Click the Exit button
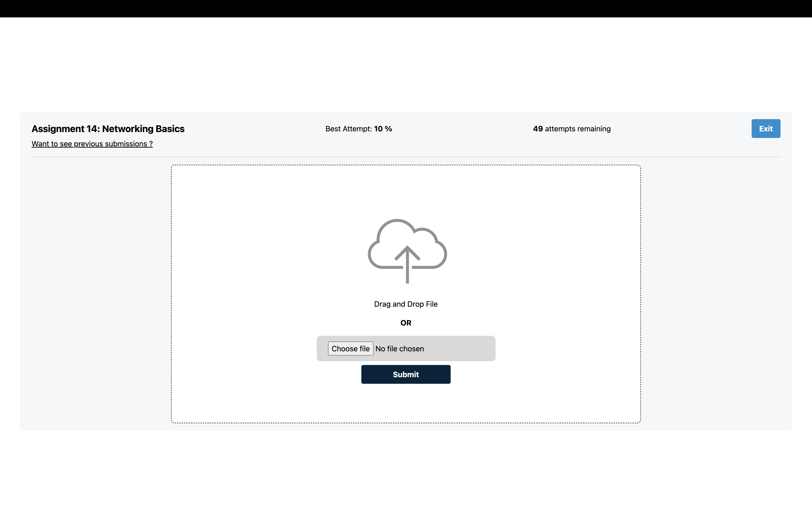The height and width of the screenshot is (525, 812). pos(766,129)
